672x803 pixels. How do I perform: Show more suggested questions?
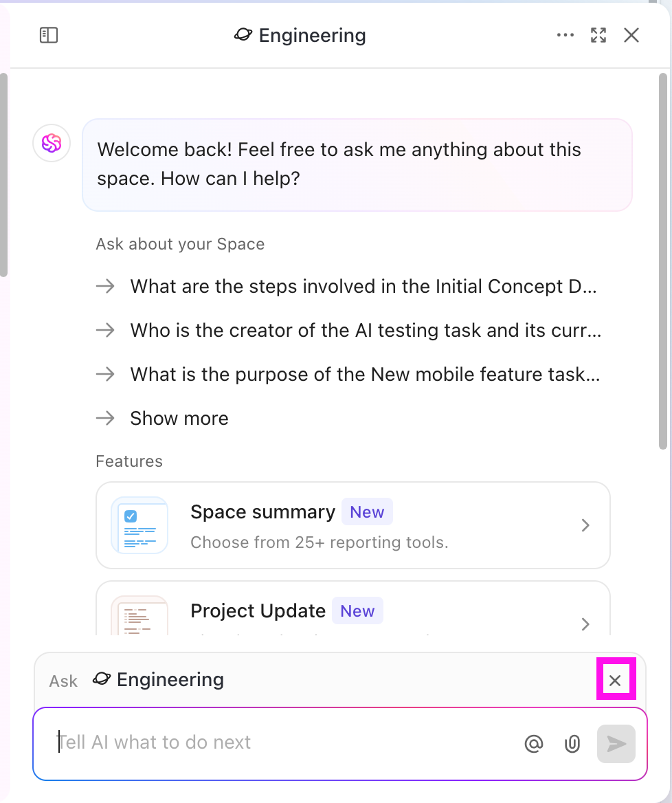[179, 418]
